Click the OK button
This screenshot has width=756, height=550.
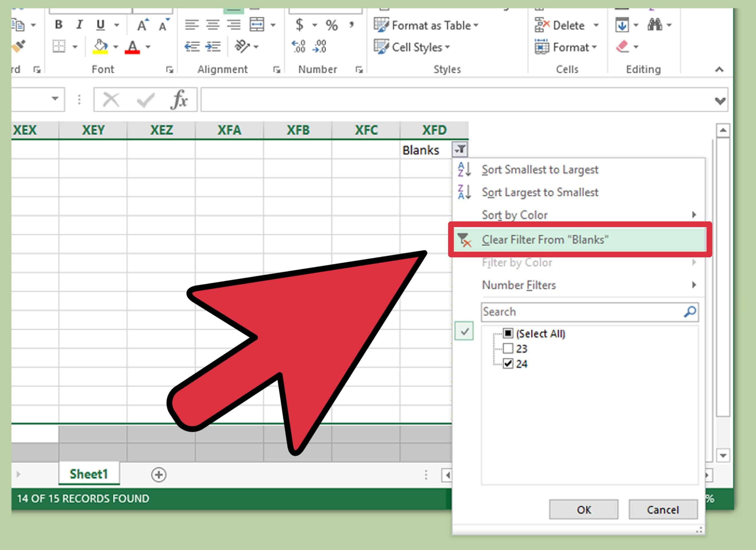(583, 509)
